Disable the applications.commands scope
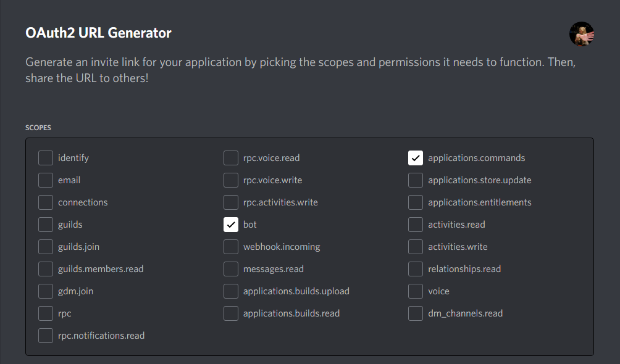Screen dimensions: 620x364 [x=415, y=158]
